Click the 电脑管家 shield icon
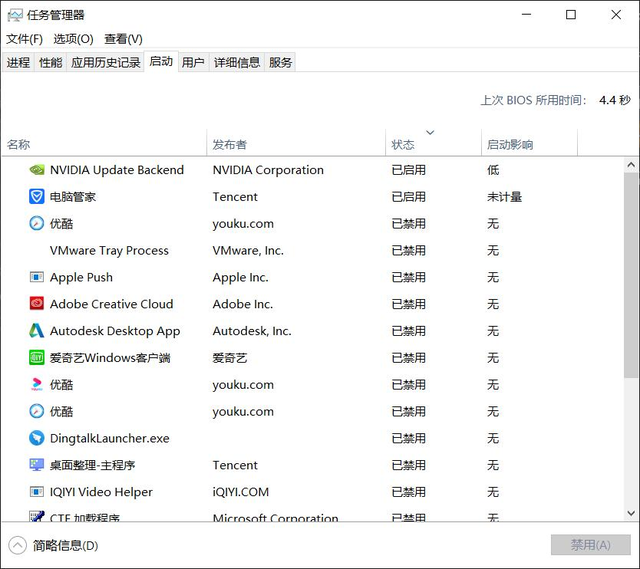This screenshot has height=569, width=640. [37, 197]
